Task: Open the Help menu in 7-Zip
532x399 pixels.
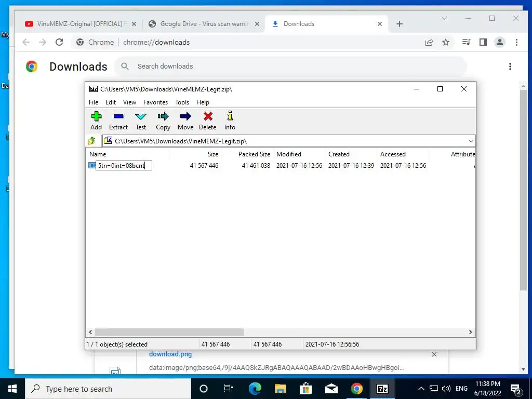Action: pyautogui.click(x=203, y=102)
